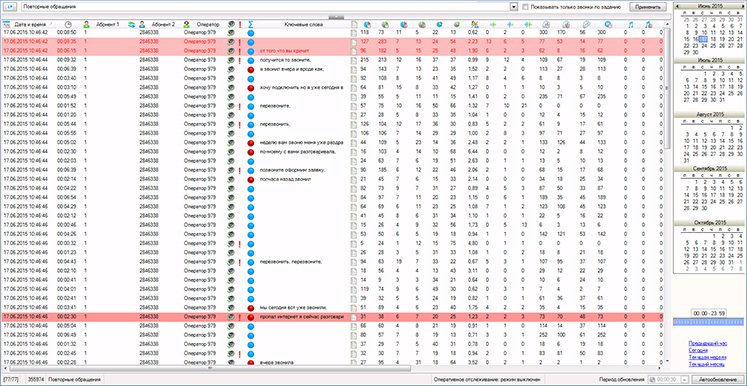Click the button left of the filter field
Screen dimensions: 747x386
[x=10, y=7]
